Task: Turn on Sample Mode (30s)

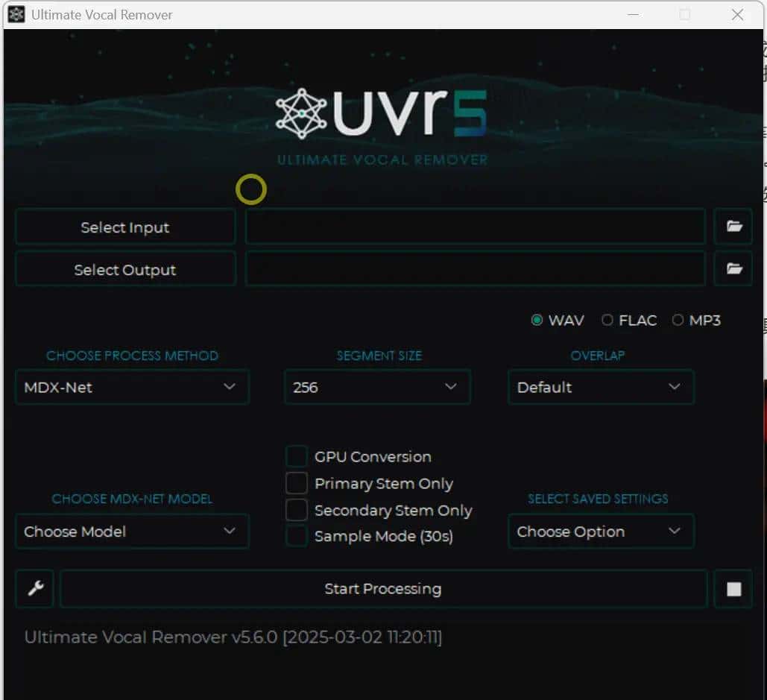Action: point(297,536)
